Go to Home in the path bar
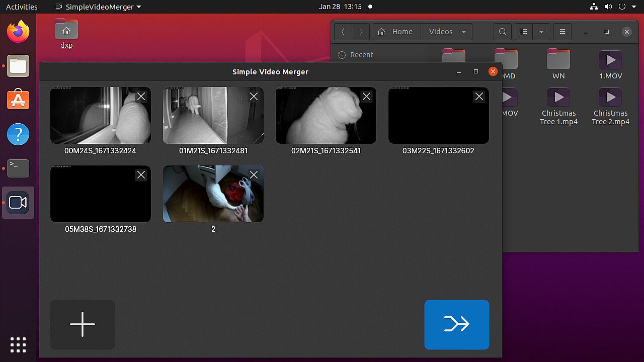 tap(396, 32)
